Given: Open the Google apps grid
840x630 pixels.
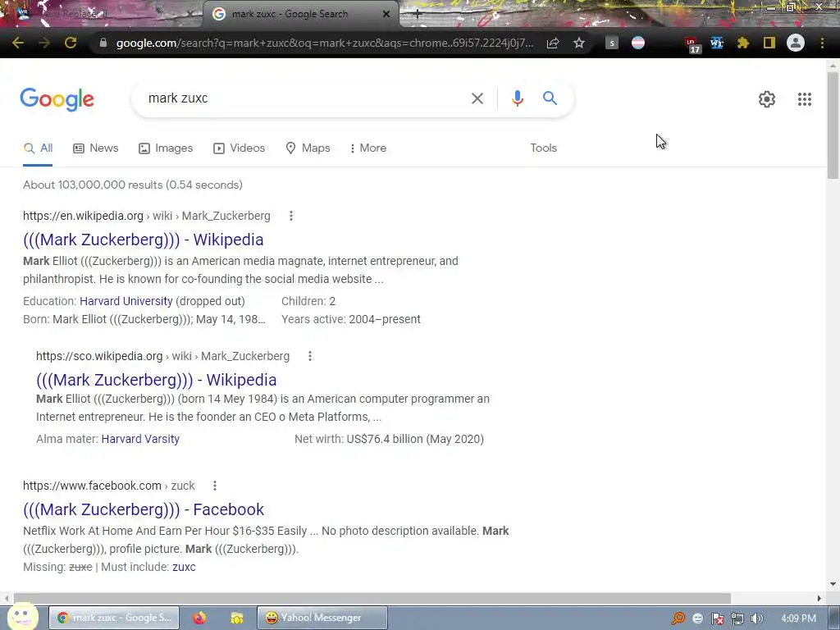Looking at the screenshot, I should (805, 99).
